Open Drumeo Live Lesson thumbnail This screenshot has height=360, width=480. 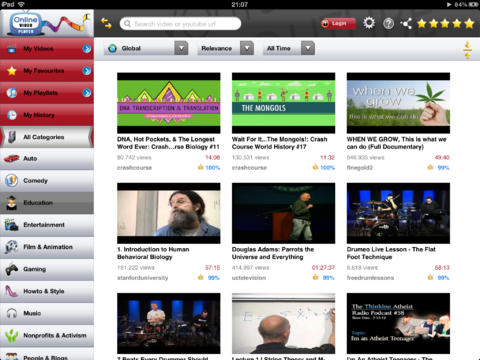click(x=398, y=213)
